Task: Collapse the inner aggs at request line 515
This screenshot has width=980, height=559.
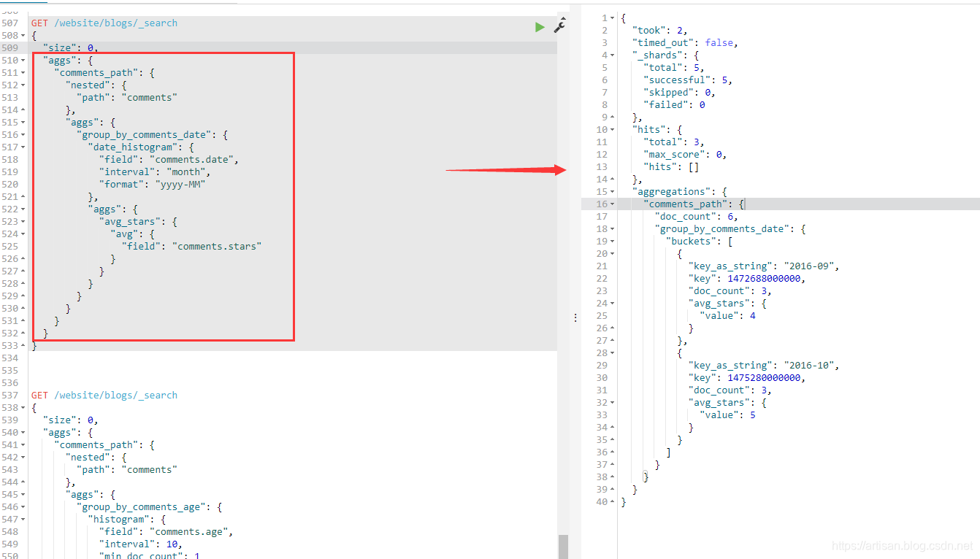Action: point(24,123)
